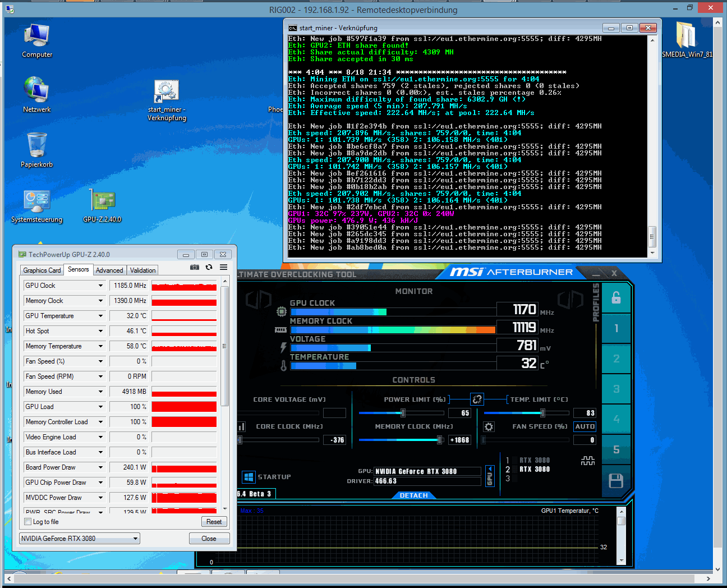Open NVIDIA GeForce RTX 3080 GPU selector
The width and height of the screenshot is (727, 588).
click(x=80, y=539)
